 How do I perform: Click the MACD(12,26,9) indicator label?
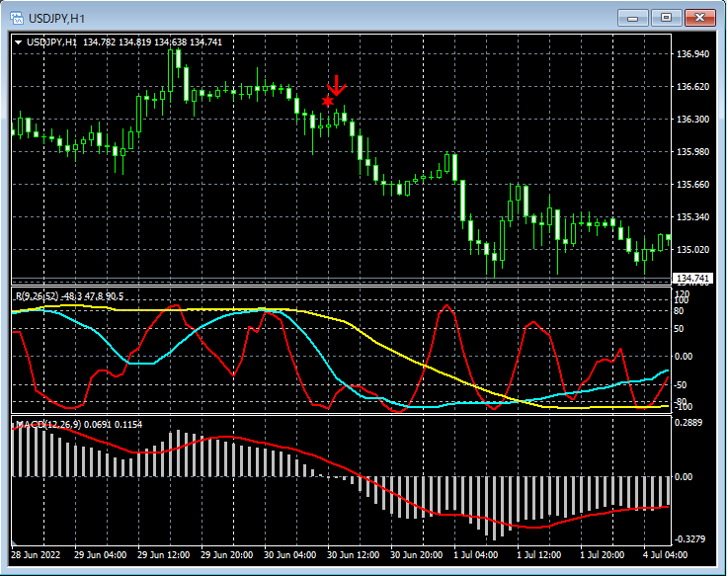[x=47, y=425]
